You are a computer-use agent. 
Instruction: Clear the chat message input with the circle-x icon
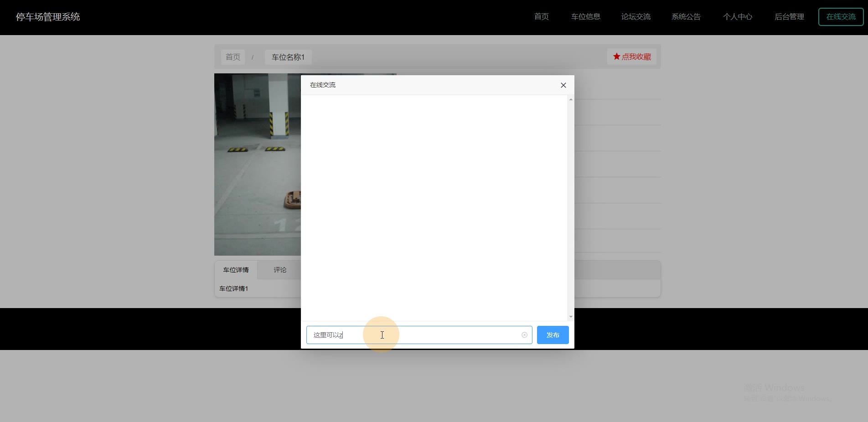coord(524,335)
